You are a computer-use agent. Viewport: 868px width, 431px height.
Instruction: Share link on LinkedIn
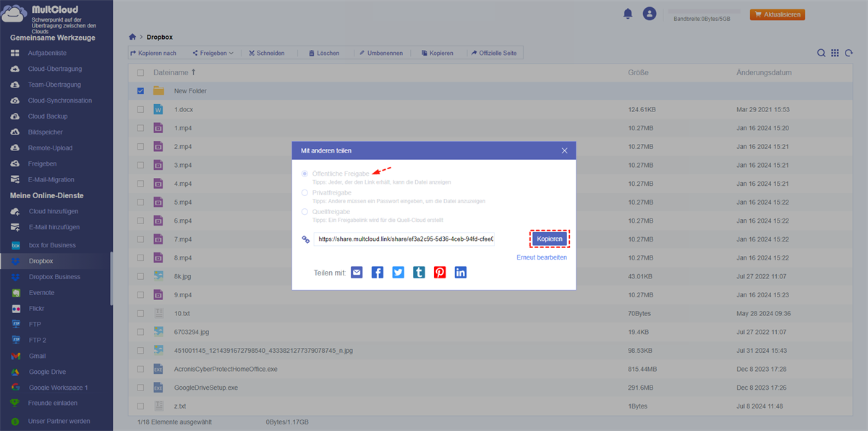[461, 272]
